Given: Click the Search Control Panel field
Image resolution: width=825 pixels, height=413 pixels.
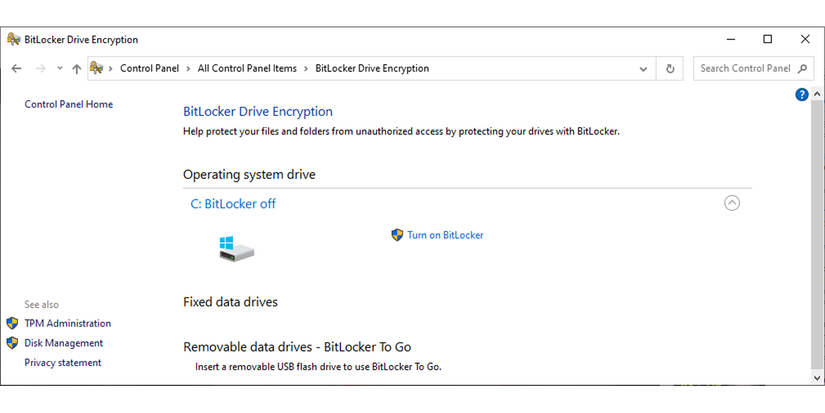Looking at the screenshot, I should (745, 69).
